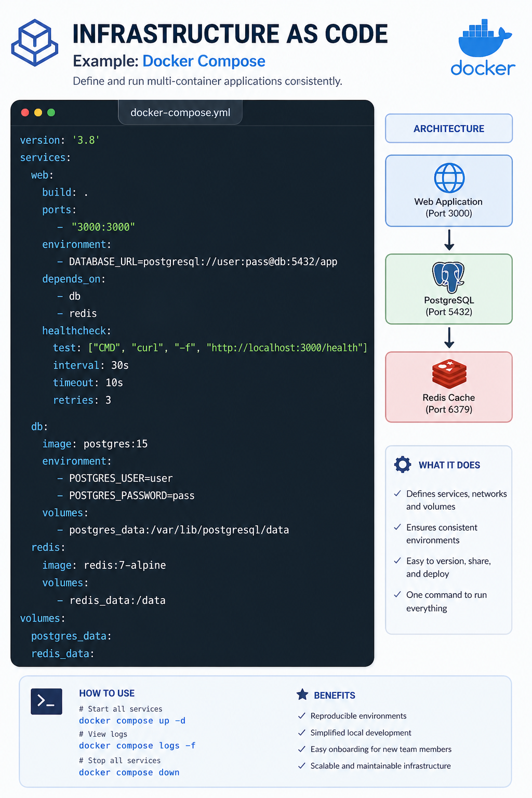Click the 'build: .' line
This screenshot has width=532, height=798.
[x=65, y=192]
